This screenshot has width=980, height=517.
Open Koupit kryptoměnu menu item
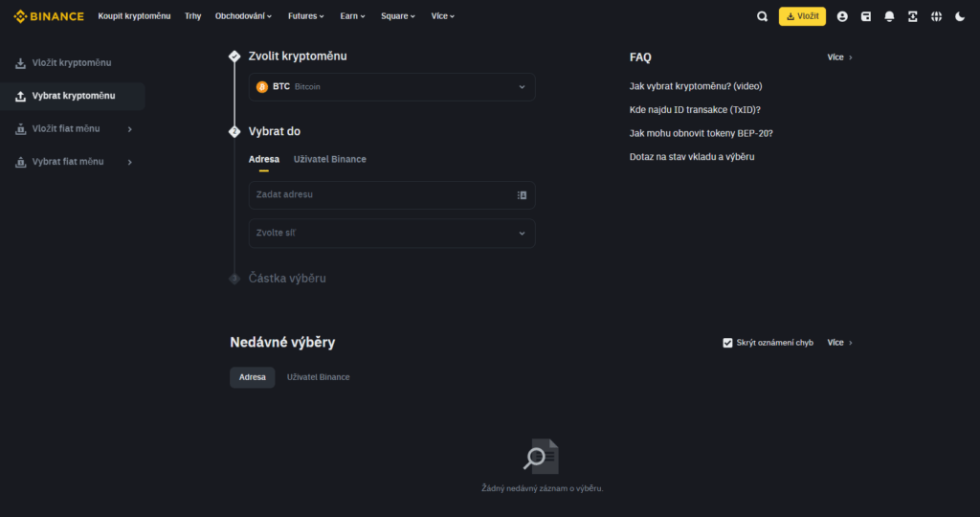134,16
